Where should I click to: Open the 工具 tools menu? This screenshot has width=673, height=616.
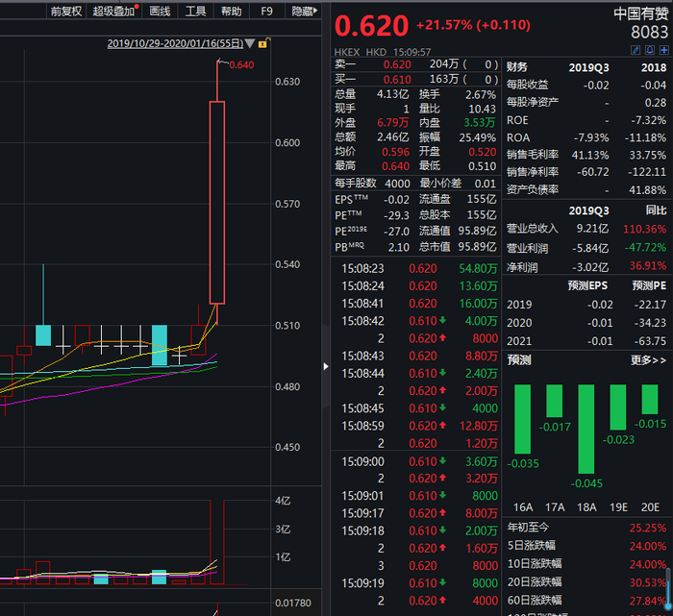point(196,12)
